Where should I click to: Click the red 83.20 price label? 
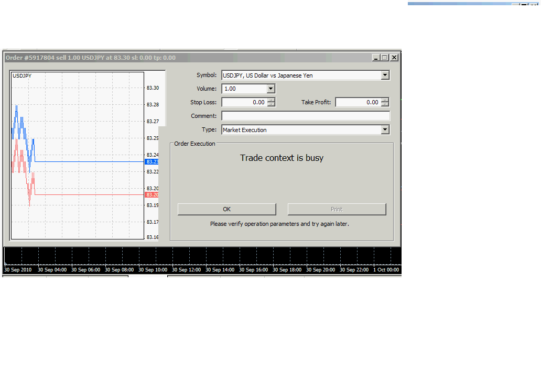tap(152, 195)
